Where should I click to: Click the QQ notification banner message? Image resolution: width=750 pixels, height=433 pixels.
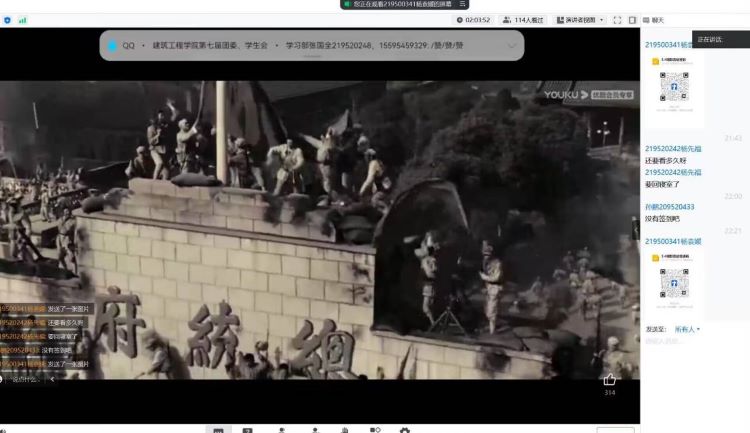click(x=311, y=45)
